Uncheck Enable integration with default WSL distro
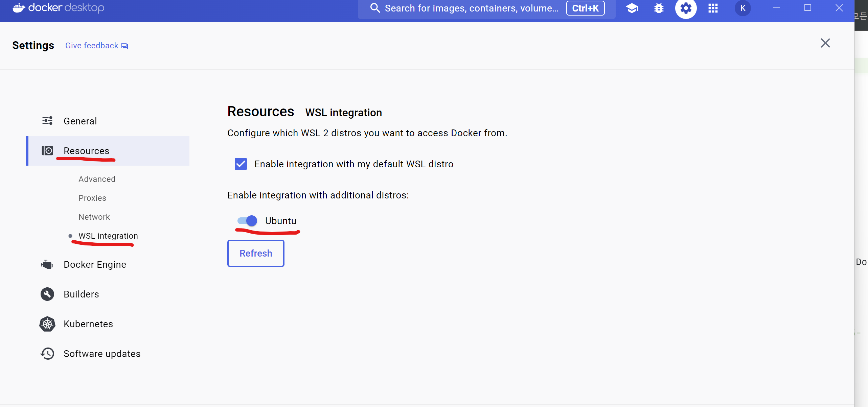The height and width of the screenshot is (407, 868). coord(241,164)
